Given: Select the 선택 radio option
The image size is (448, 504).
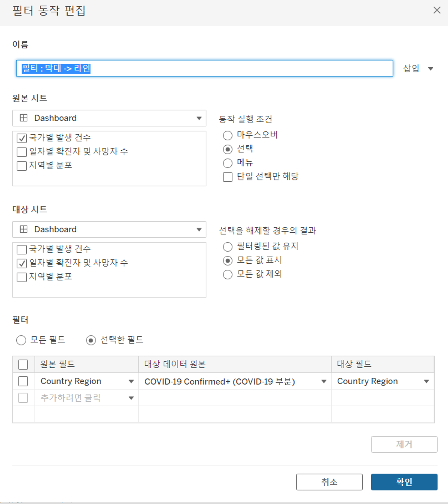Looking at the screenshot, I should click(x=227, y=149).
